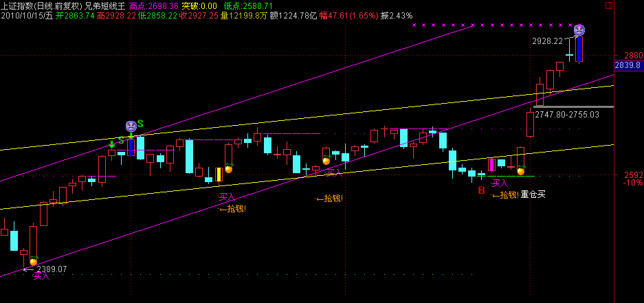Click the green down arrow above the small red candle
The height and width of the screenshot is (303, 644).
(x=112, y=144)
